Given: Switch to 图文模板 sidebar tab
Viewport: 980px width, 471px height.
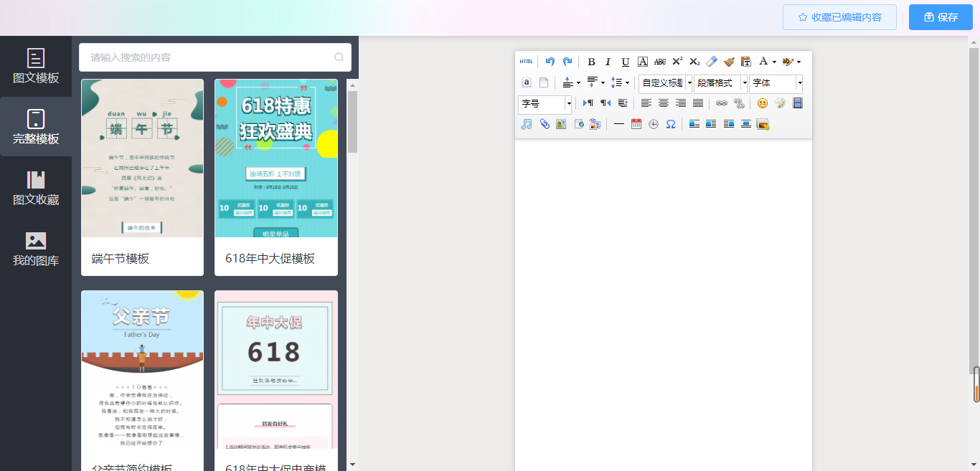Looking at the screenshot, I should 36,67.
